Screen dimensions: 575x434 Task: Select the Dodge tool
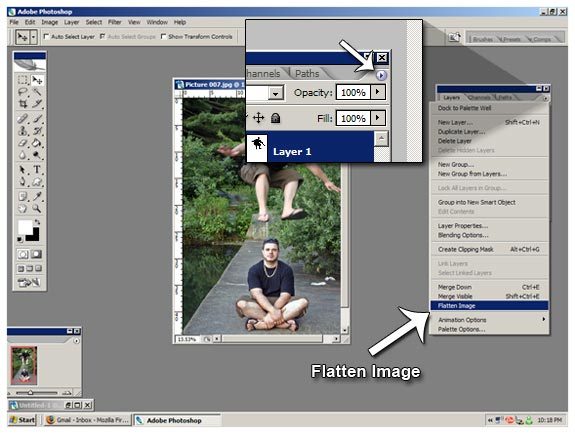[37, 155]
